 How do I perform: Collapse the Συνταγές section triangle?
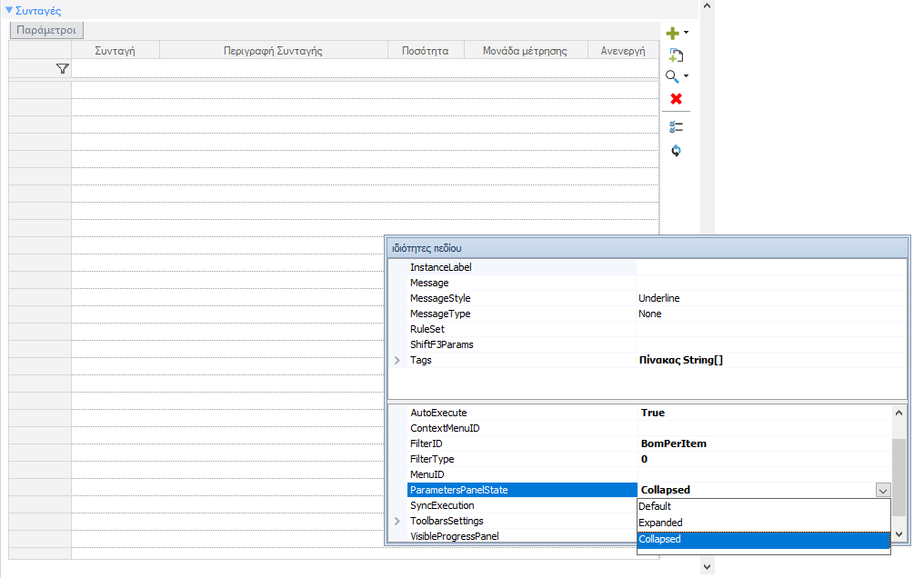(x=9, y=10)
